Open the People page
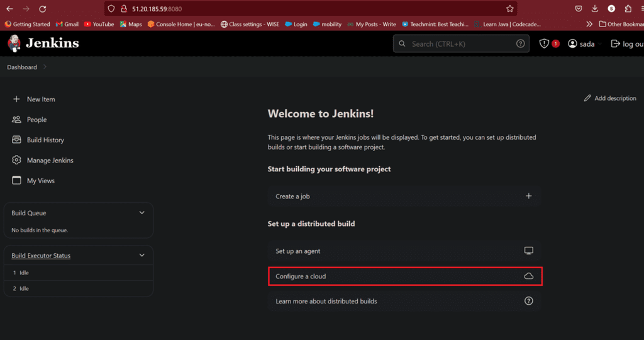644x340 pixels. (36, 120)
